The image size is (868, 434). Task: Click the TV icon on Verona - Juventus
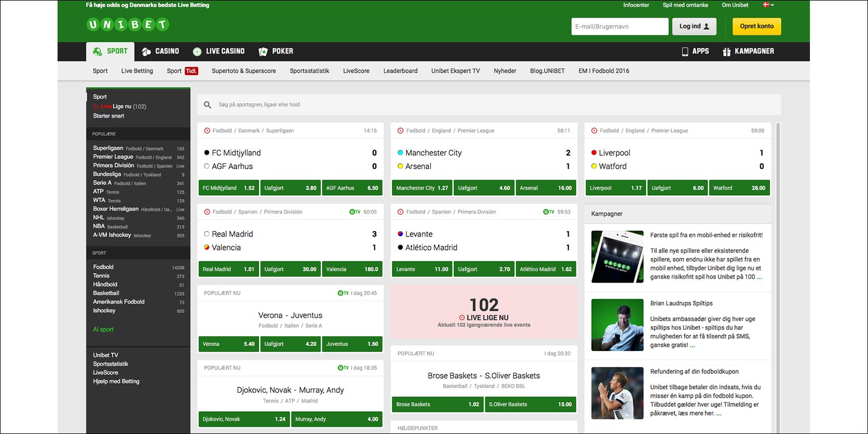(343, 293)
